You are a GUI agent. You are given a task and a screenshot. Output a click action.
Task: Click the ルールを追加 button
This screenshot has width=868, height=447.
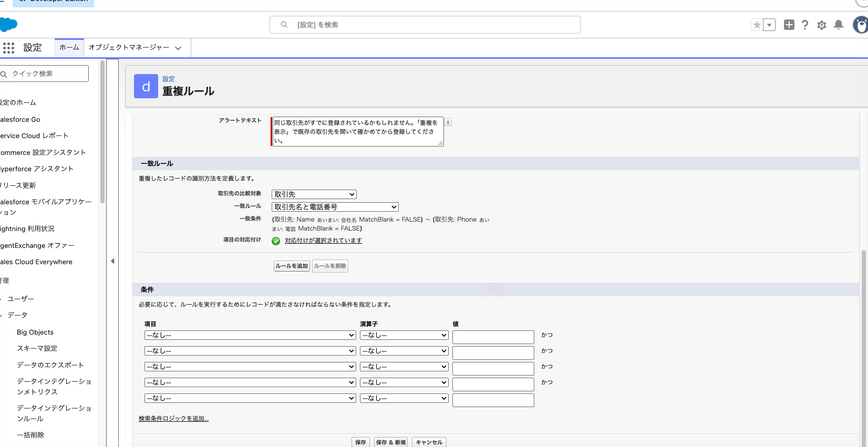coord(292,266)
